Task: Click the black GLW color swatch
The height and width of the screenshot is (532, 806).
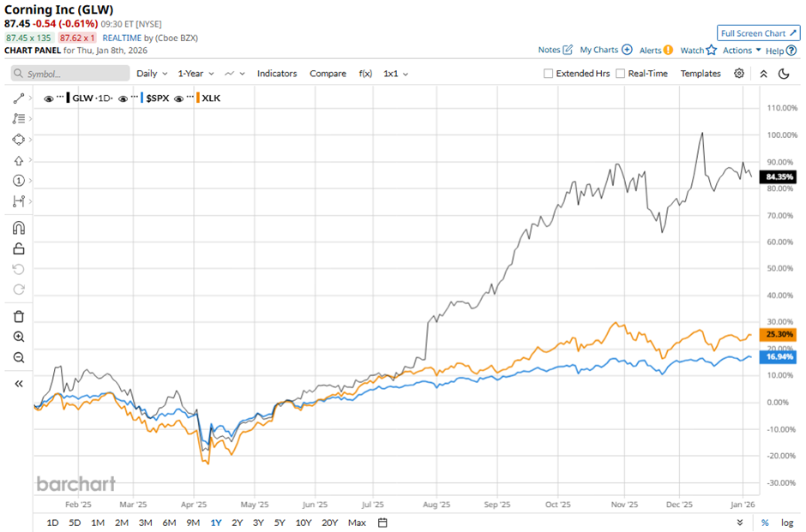Action: 68,98
